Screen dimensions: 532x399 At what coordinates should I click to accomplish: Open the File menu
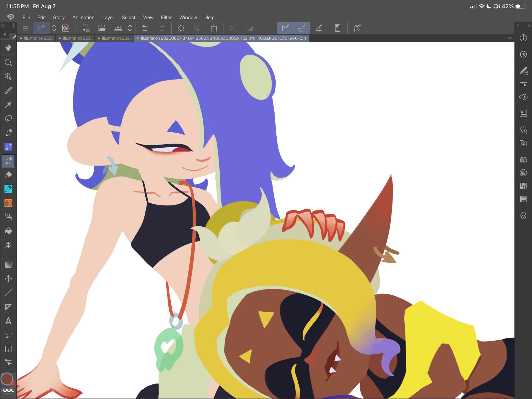[x=26, y=17]
